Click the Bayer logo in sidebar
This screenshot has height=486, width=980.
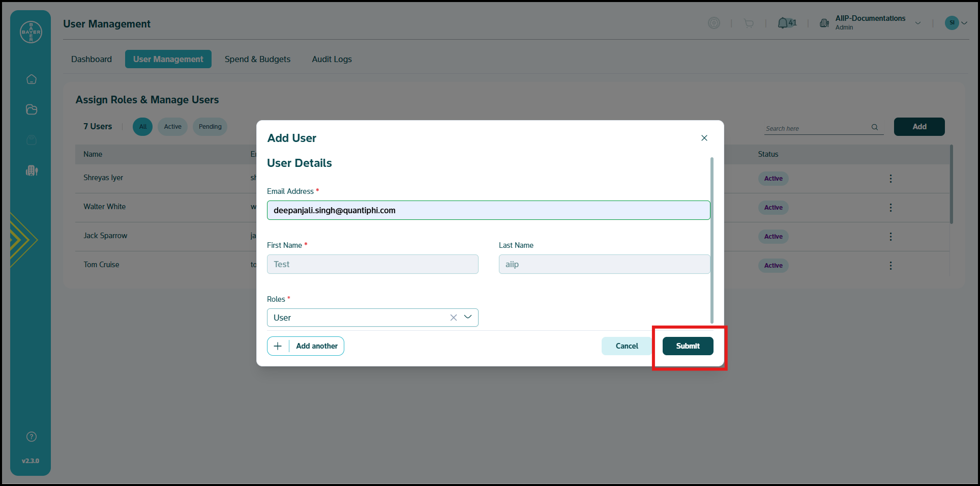(x=31, y=32)
